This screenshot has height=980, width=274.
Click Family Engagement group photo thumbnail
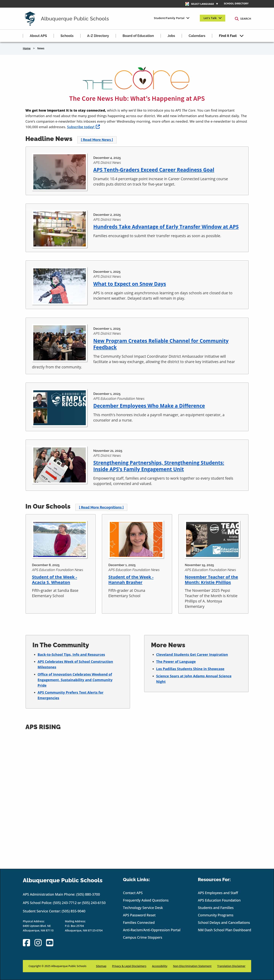tap(60, 465)
